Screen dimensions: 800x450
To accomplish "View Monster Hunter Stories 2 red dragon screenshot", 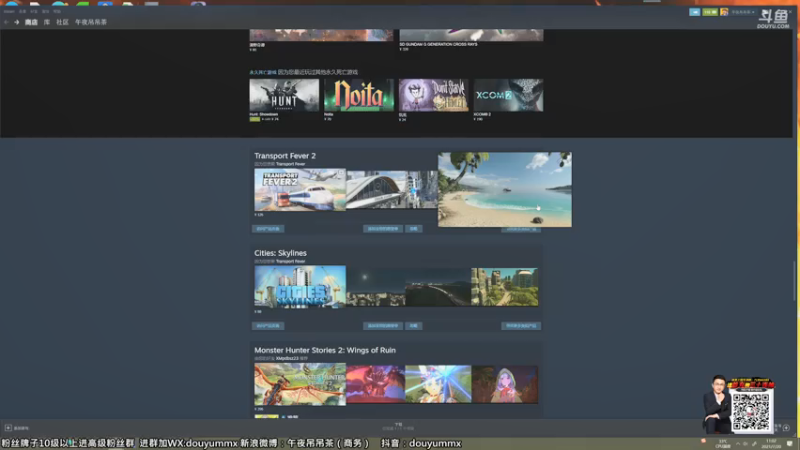I will click(376, 384).
